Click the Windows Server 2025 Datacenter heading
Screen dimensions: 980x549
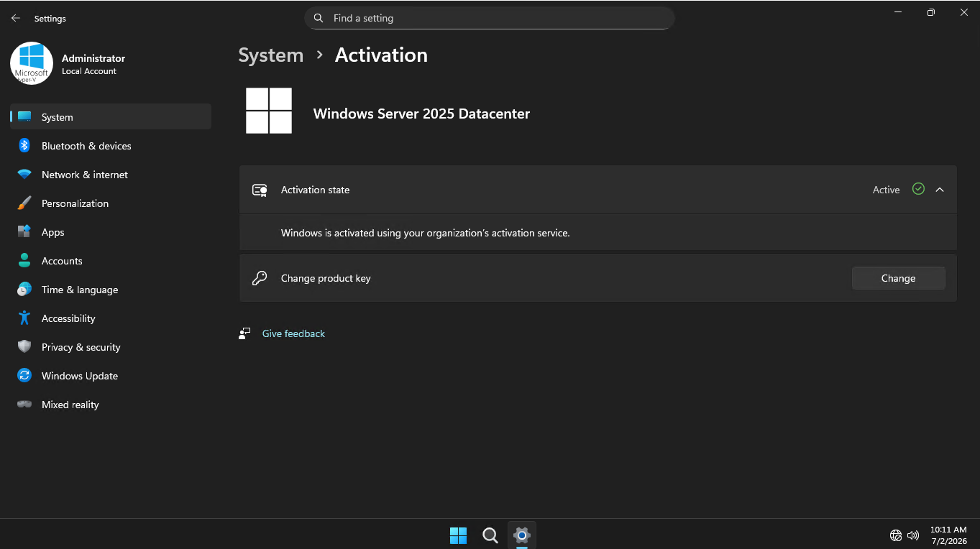point(421,114)
